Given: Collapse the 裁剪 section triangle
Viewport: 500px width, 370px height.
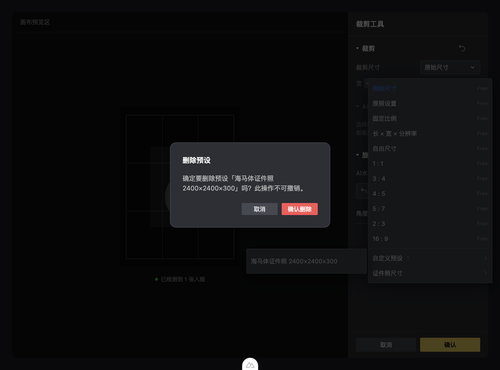Looking at the screenshot, I should pyautogui.click(x=358, y=48).
